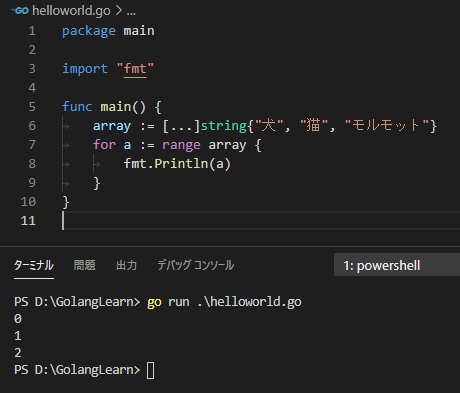Open the デバッグ コンソール tab
Image resolution: width=460 pixels, height=393 pixels.
pyautogui.click(x=195, y=265)
